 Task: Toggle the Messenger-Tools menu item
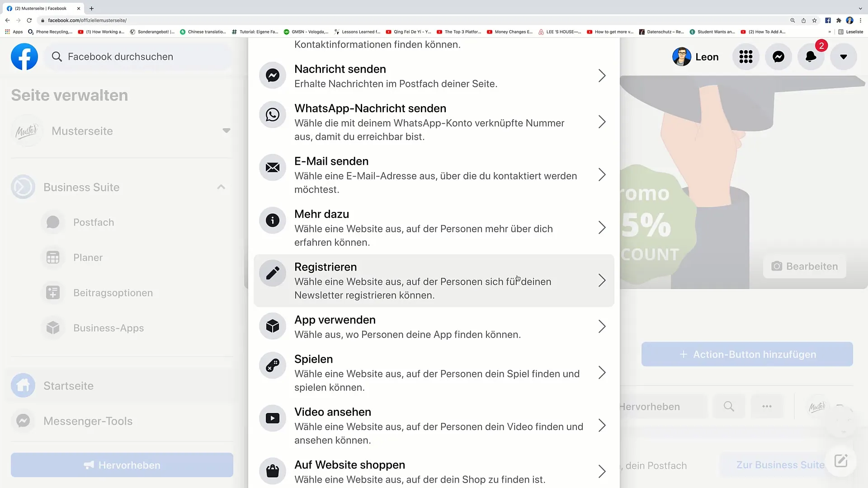[x=88, y=421]
